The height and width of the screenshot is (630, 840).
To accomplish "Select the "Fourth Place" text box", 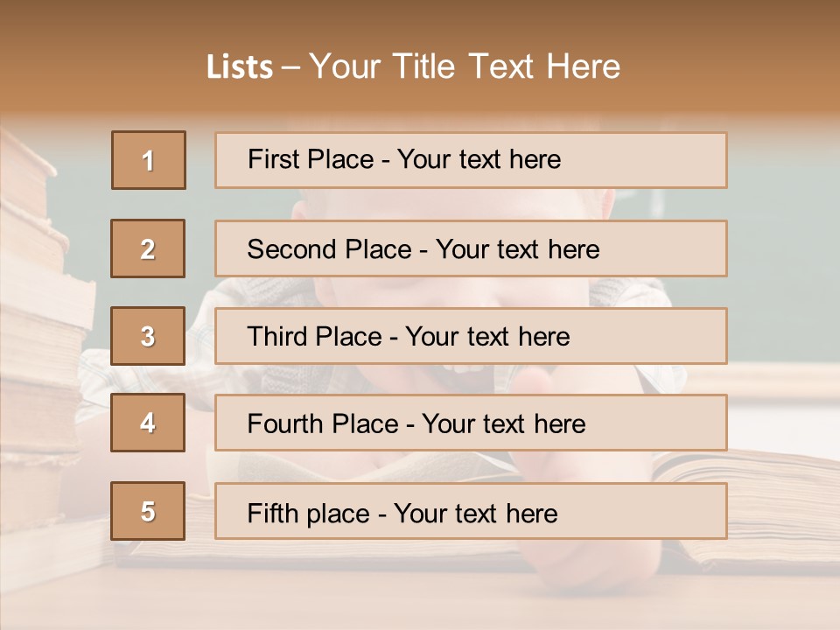I will point(471,423).
